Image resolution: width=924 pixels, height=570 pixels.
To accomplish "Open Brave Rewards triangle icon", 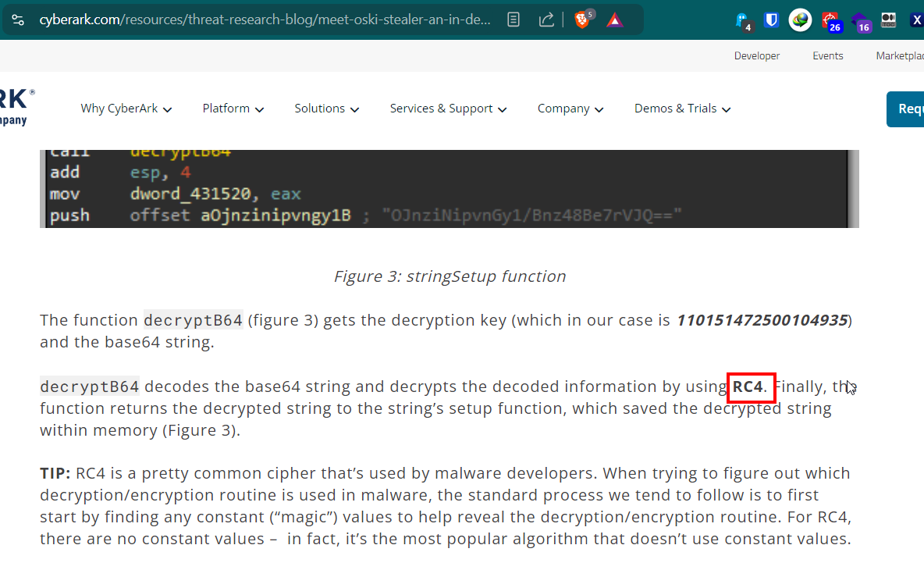I will (x=615, y=20).
